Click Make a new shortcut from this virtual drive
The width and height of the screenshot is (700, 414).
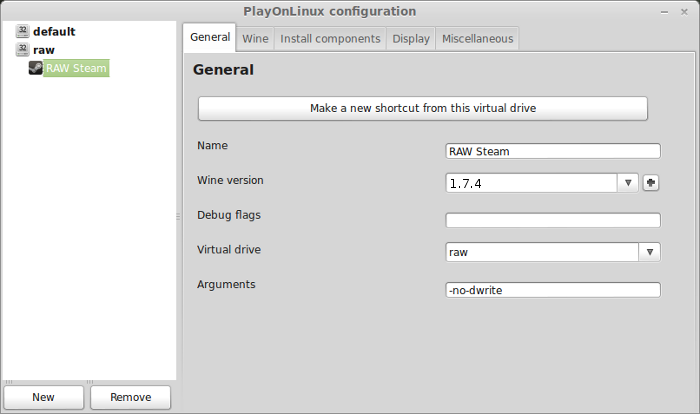(423, 109)
